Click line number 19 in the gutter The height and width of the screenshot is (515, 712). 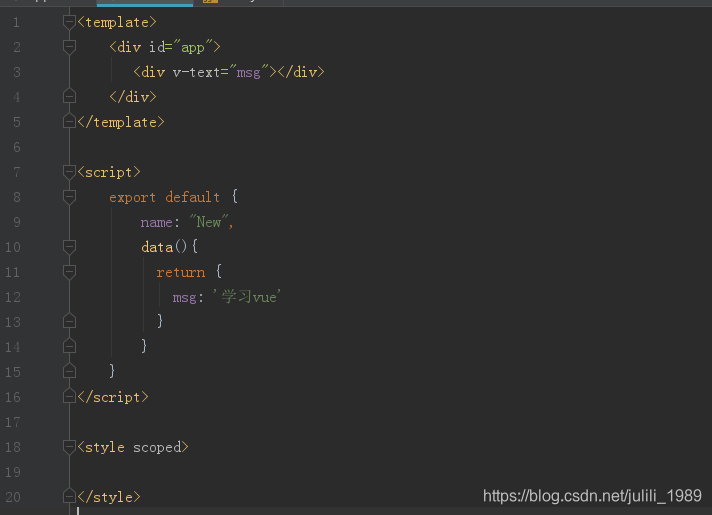pos(13,472)
